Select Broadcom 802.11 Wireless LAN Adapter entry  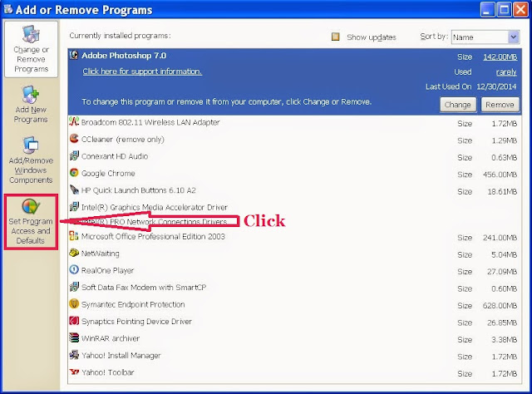(x=294, y=123)
